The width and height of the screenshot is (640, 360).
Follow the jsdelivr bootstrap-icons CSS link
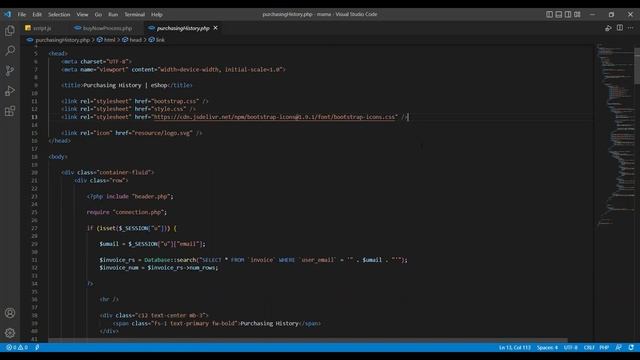tap(274, 117)
